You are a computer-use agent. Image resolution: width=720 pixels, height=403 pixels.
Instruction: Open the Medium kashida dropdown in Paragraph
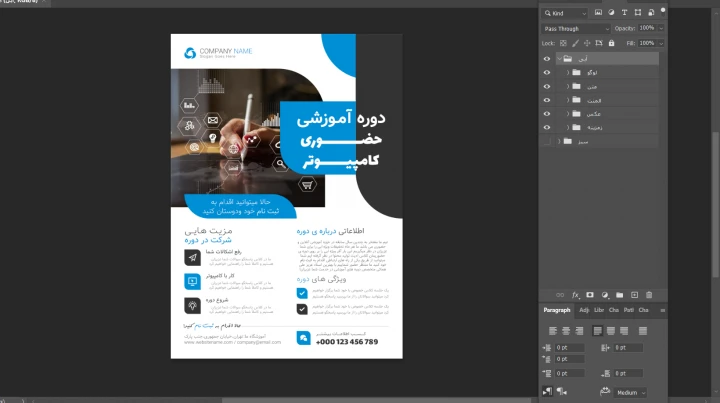[x=630, y=393]
